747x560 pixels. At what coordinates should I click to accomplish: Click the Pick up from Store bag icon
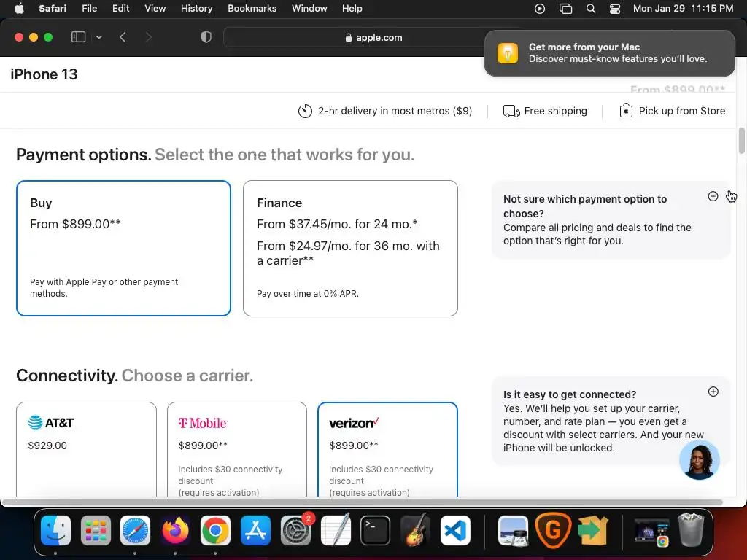coord(626,111)
